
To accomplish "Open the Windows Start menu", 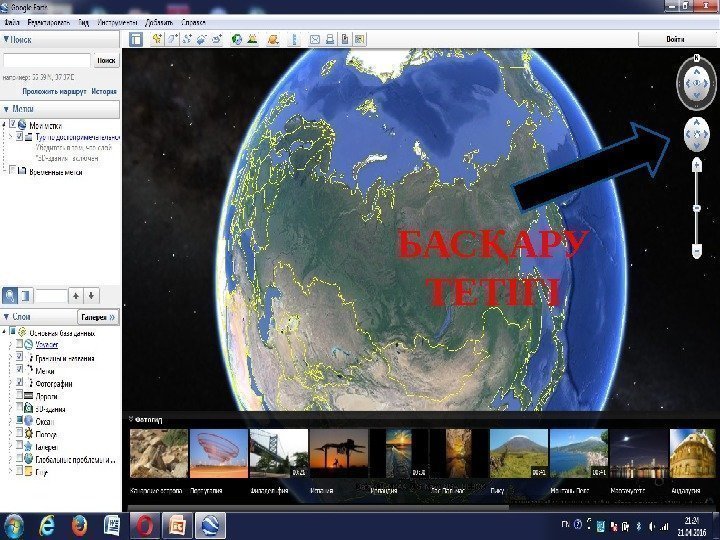I will click(12, 526).
